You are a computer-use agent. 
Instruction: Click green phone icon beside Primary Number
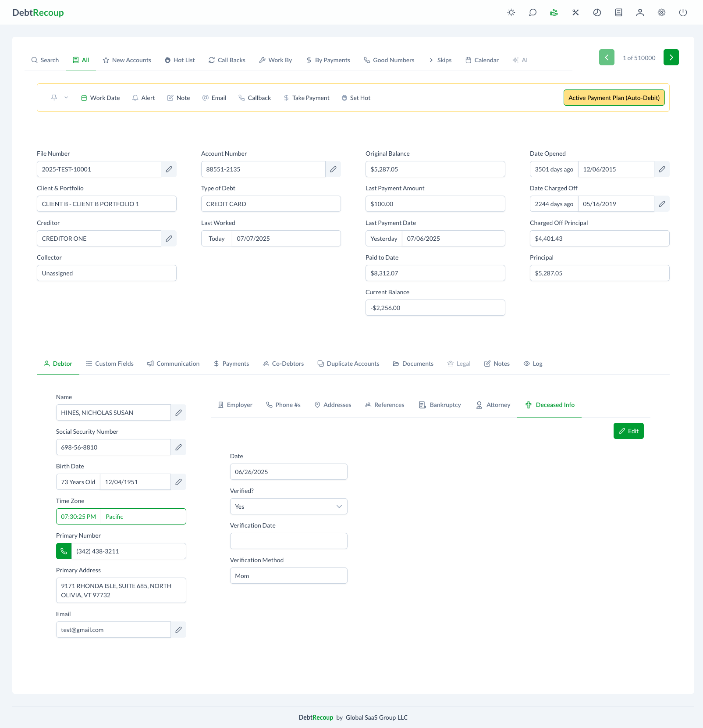[x=64, y=551]
